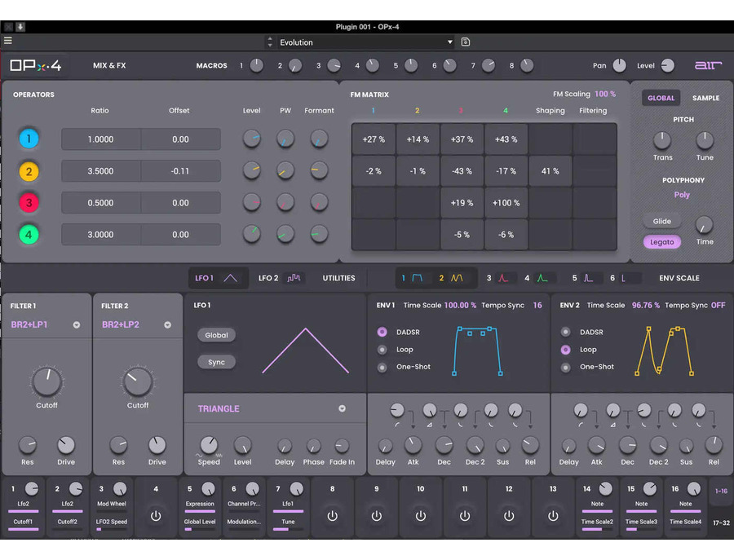Viewport: 734px width, 560px height.
Task: Switch to LFO 1 tab
Action: point(216,278)
